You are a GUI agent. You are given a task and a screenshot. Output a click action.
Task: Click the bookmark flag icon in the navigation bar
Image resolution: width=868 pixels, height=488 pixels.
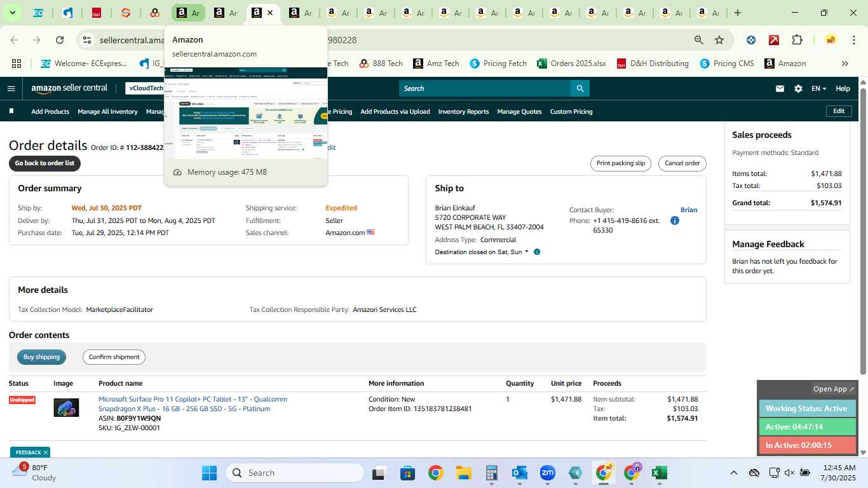click(11, 111)
